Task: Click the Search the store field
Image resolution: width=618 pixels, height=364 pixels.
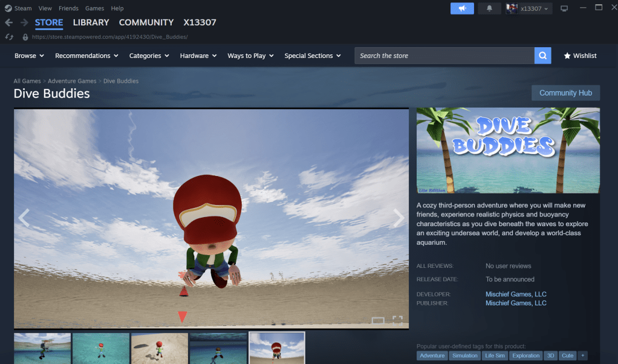Action: (444, 56)
